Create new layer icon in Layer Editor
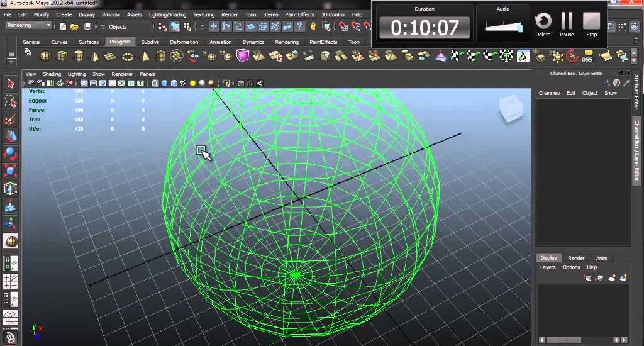 (x=612, y=278)
